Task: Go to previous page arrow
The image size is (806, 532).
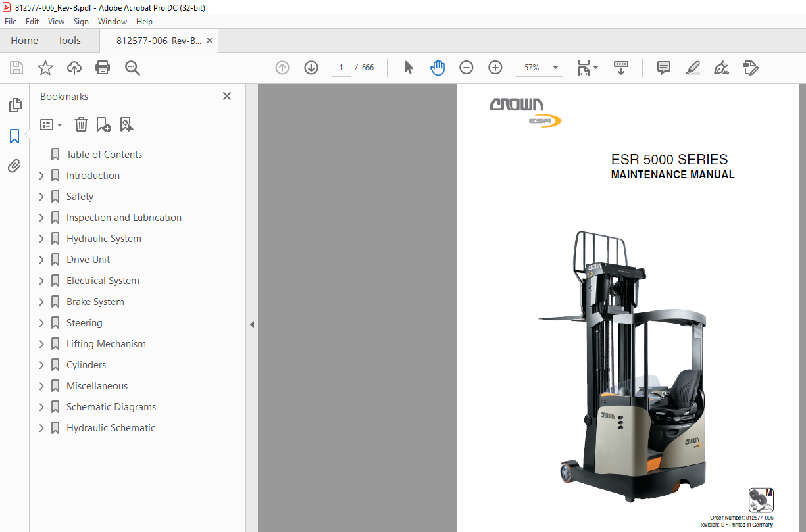Action: point(282,68)
